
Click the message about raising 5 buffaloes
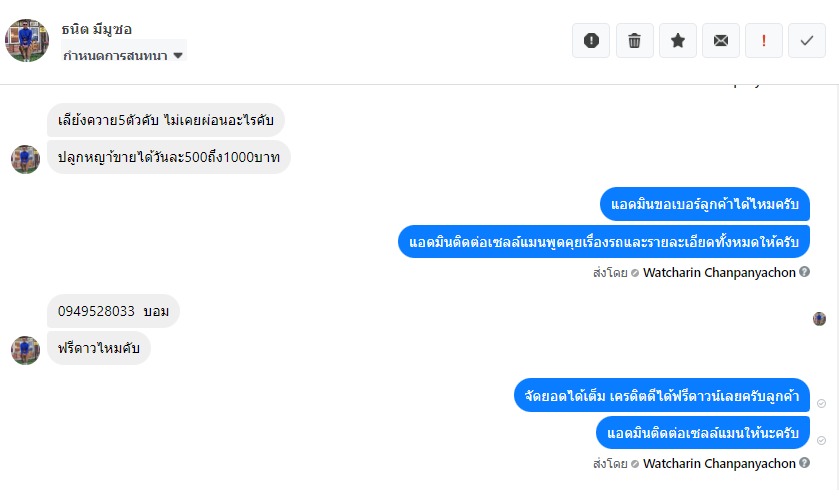(165, 120)
